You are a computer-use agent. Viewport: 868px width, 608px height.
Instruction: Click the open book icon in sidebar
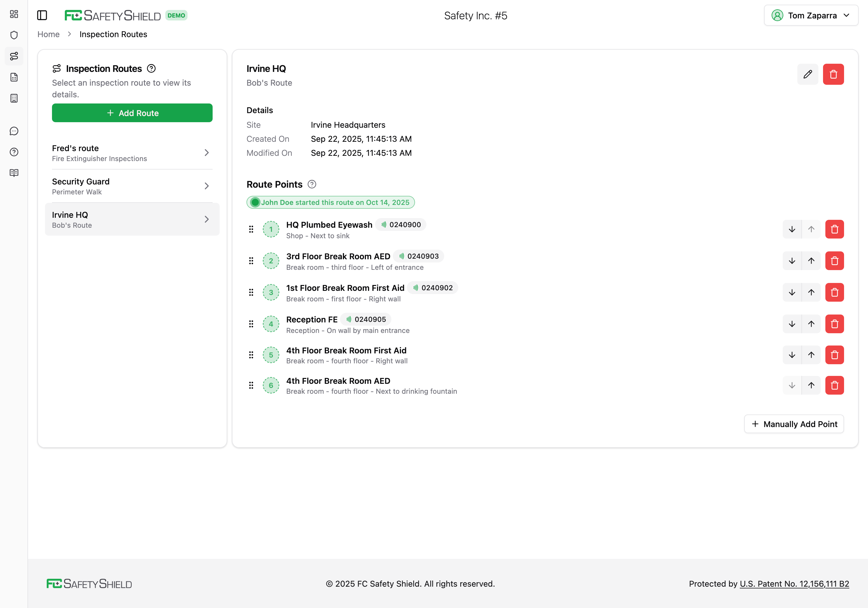pos(14,173)
